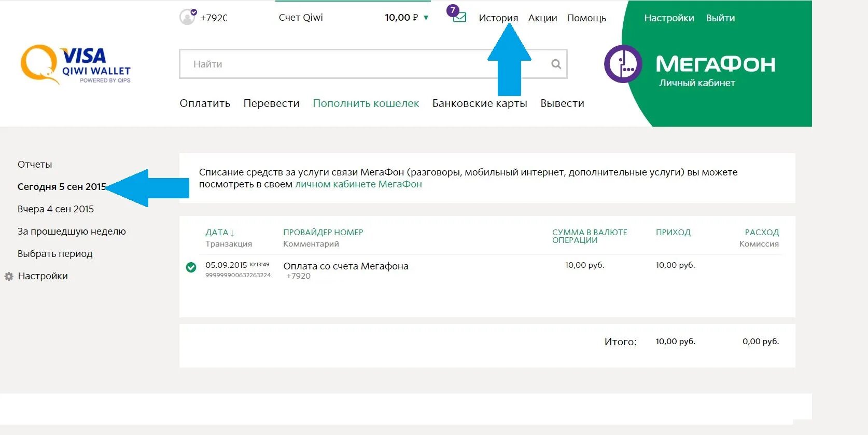Click Выбрать период in the sidebar
868x435 pixels.
(55, 254)
